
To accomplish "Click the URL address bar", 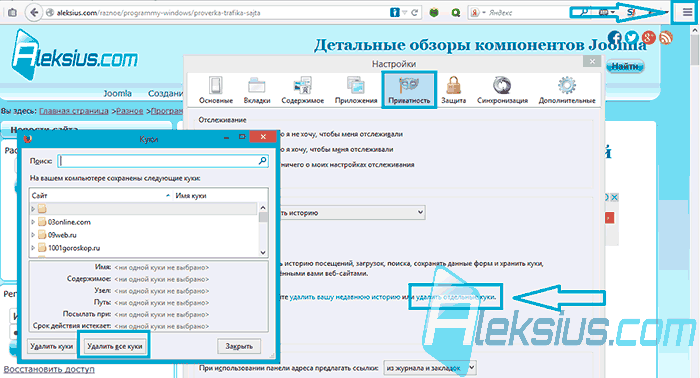I will [223, 12].
